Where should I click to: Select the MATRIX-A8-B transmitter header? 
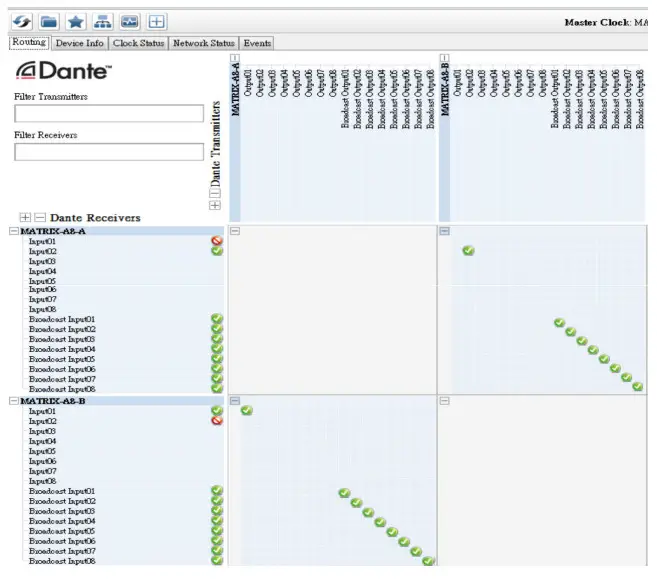[x=445, y=90]
